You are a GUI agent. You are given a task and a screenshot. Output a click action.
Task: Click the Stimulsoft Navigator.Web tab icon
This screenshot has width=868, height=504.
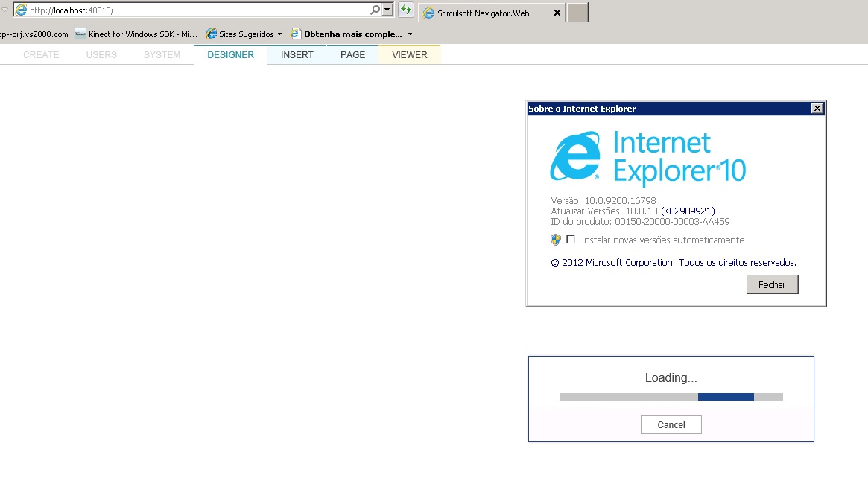(x=428, y=13)
